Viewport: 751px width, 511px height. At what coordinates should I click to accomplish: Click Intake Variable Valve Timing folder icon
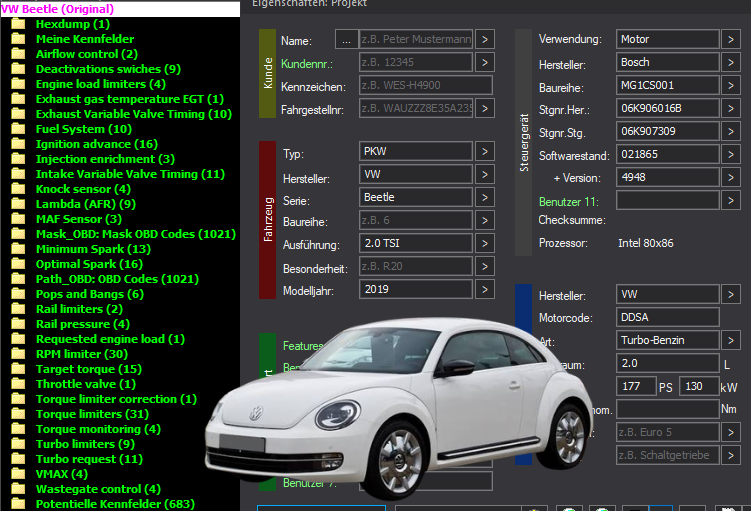[18, 174]
